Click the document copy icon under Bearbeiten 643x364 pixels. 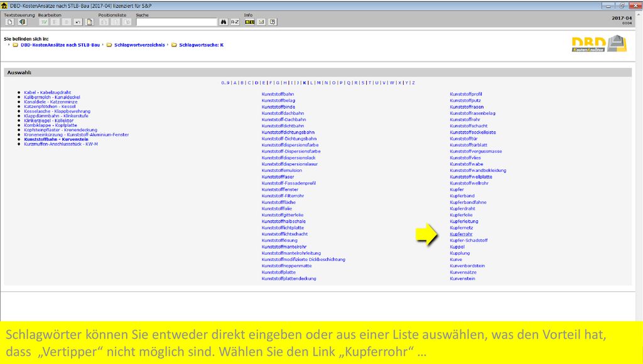tap(89, 22)
